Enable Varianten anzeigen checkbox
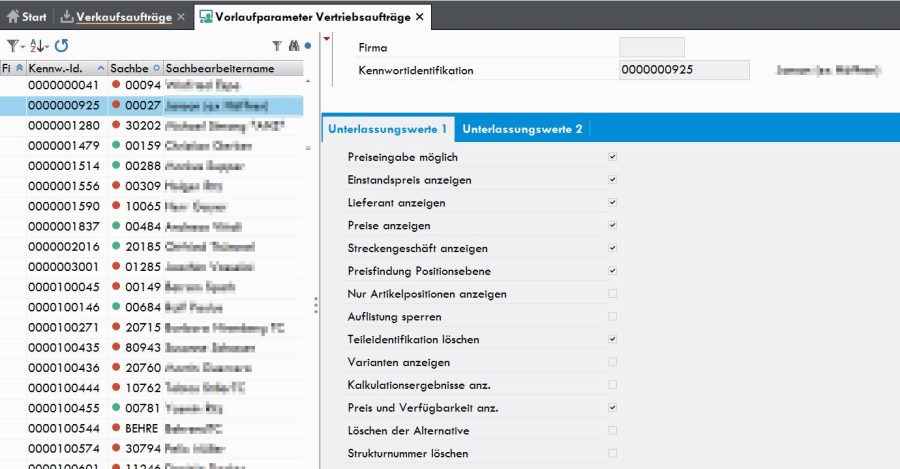This screenshot has width=900, height=469. [613, 362]
